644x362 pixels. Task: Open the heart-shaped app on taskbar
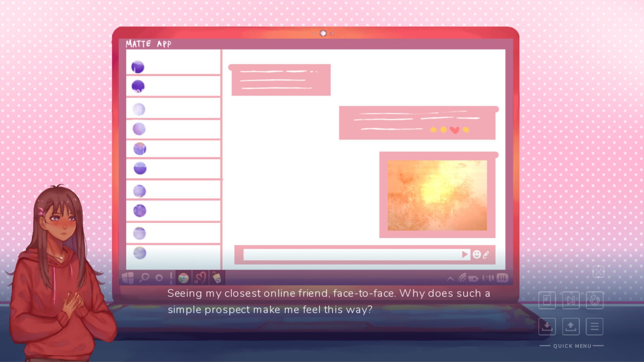click(200, 278)
